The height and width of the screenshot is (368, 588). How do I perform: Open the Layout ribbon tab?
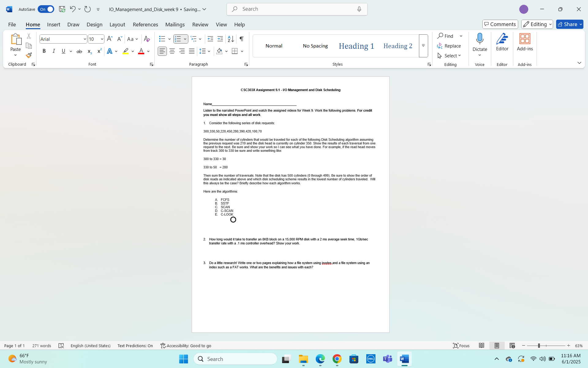(x=117, y=25)
